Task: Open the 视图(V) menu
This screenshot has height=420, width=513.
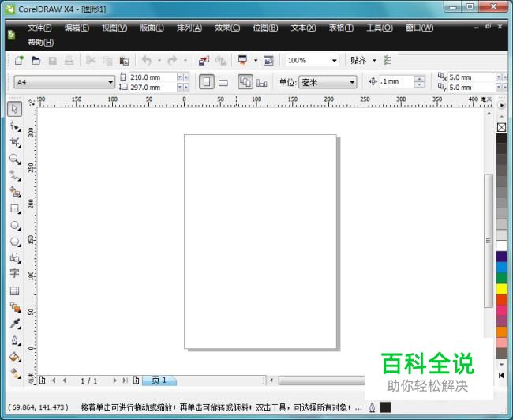Action: pyautogui.click(x=114, y=28)
